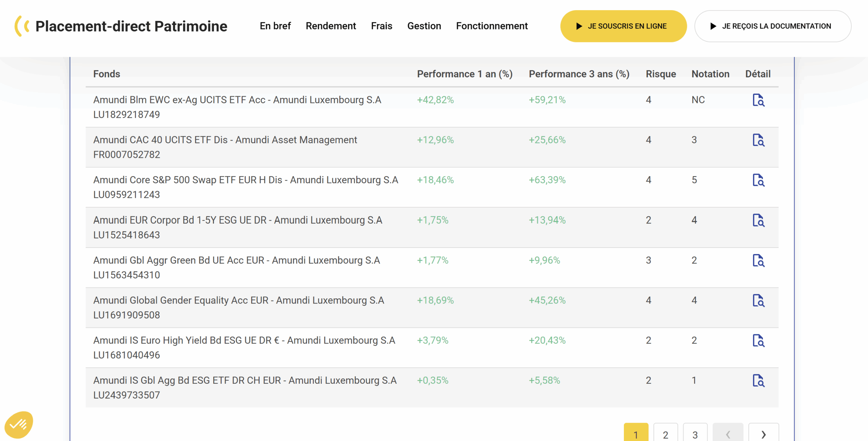
Task: Click ISIN code LU1525418643
Action: click(x=126, y=235)
